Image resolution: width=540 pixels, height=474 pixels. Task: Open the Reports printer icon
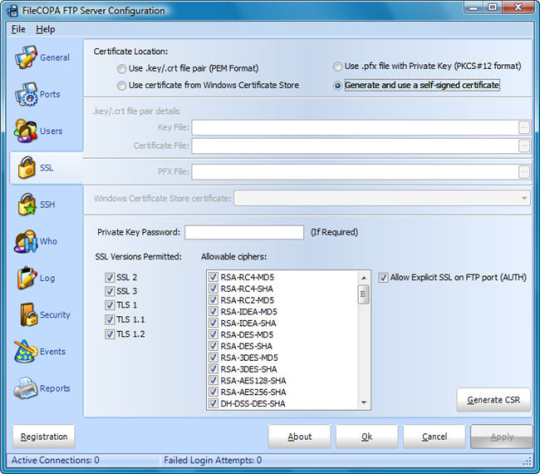tap(25, 388)
